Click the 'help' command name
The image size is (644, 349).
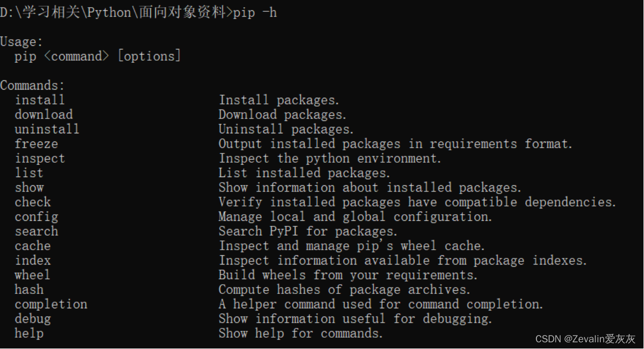[x=29, y=333]
